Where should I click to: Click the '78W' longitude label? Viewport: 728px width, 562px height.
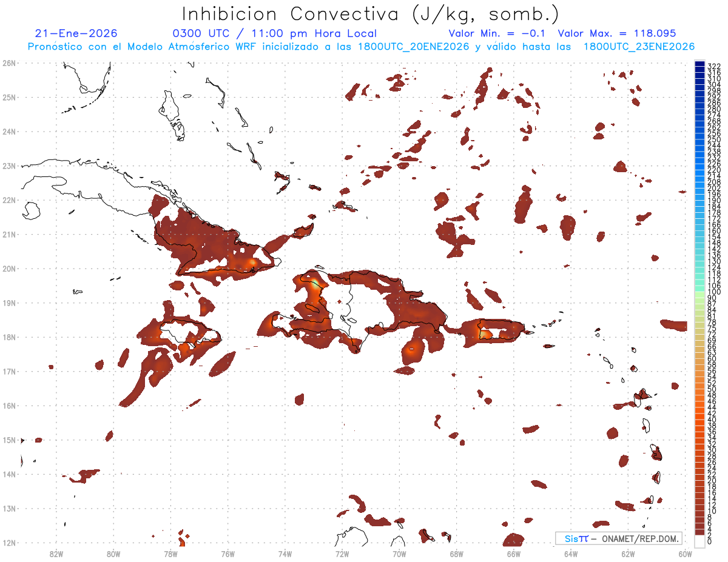click(x=170, y=554)
